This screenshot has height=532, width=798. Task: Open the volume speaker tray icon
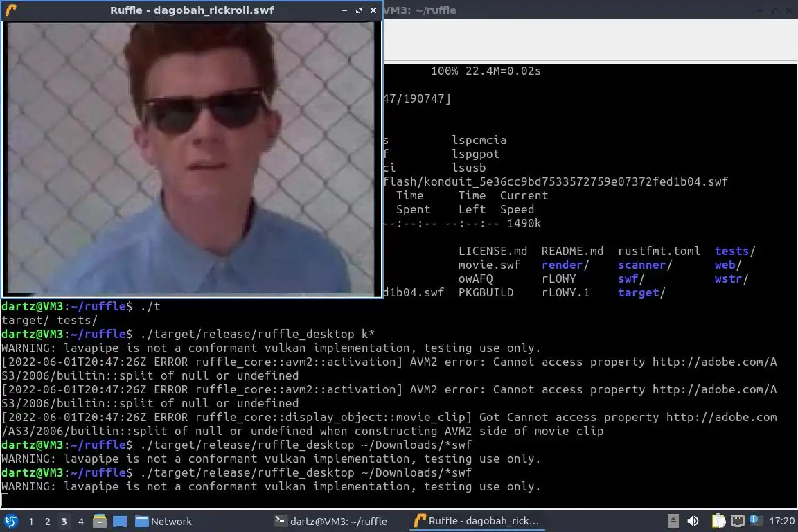click(693, 521)
